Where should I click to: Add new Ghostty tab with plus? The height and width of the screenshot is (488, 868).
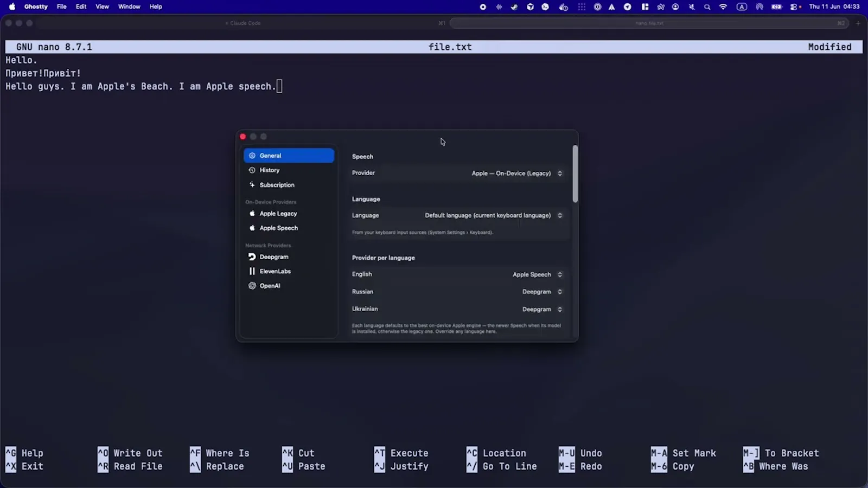[x=858, y=23]
